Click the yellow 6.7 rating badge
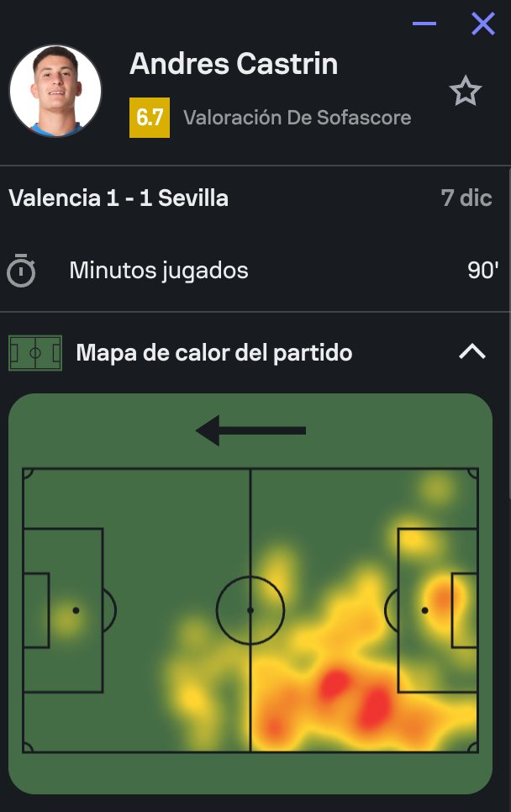 [150, 118]
